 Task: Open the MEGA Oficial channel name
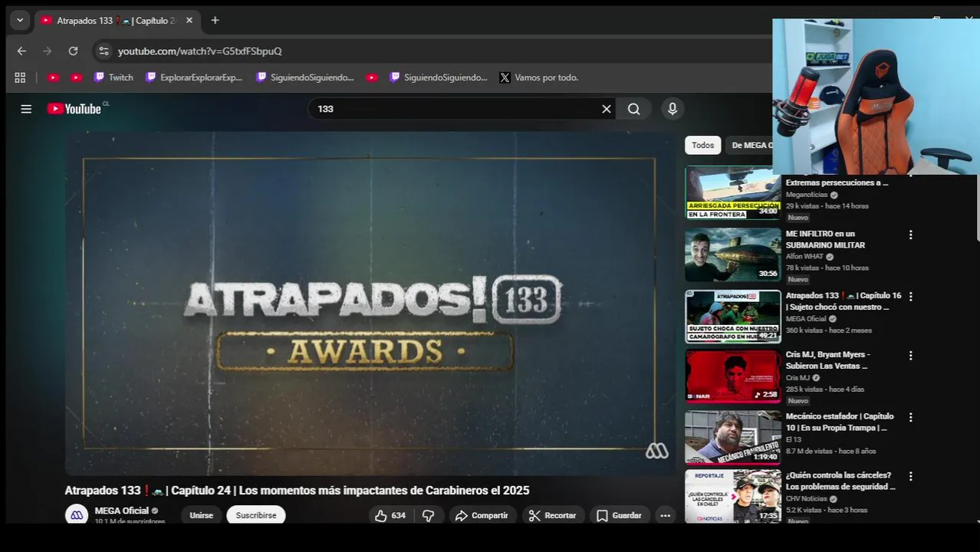click(x=121, y=511)
